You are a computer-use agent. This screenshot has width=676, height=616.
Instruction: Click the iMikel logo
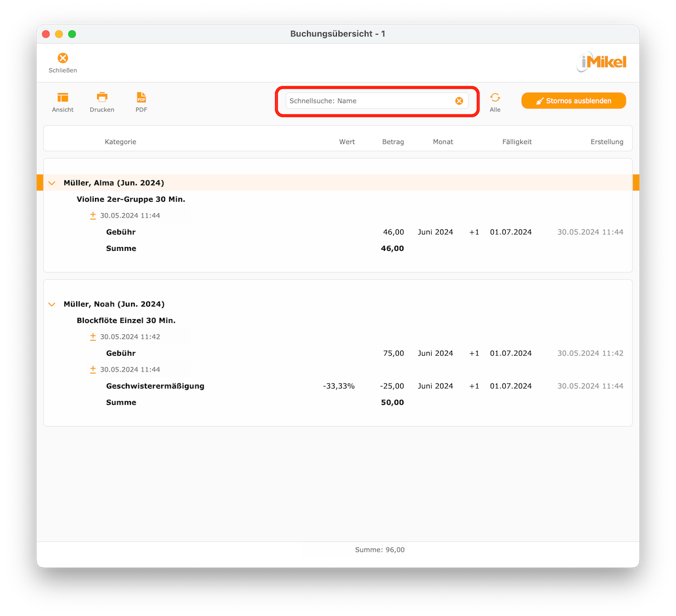[x=602, y=62]
